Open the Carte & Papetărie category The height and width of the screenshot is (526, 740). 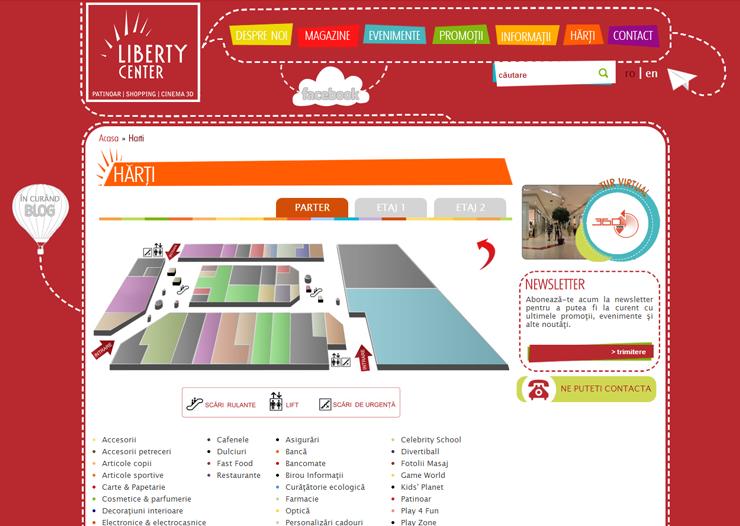pyautogui.click(x=134, y=487)
